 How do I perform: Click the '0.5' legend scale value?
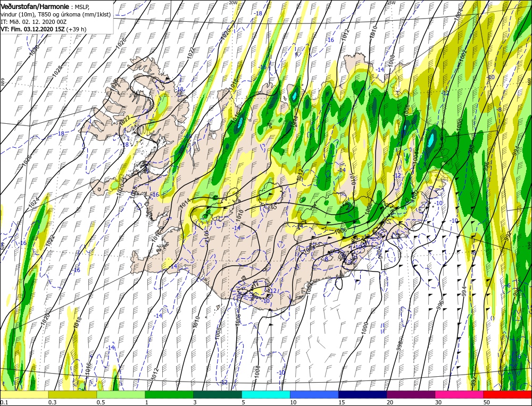pyautogui.click(x=101, y=402)
